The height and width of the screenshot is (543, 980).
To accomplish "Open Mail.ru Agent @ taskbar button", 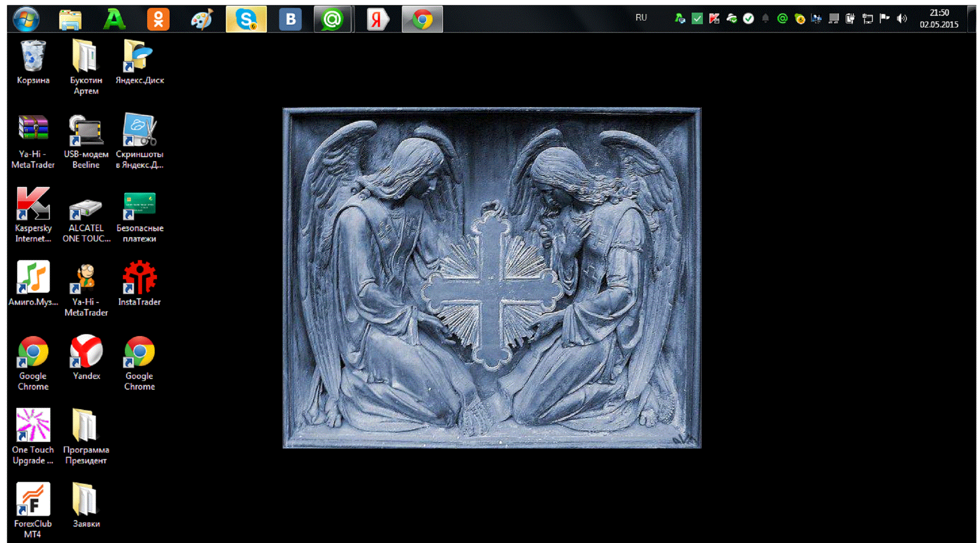I will 332,19.
